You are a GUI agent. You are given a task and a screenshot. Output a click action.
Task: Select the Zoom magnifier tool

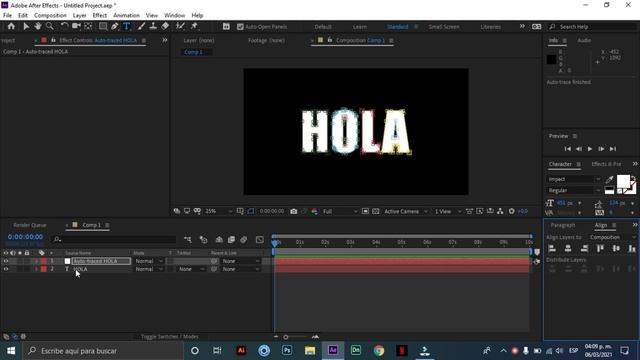click(50, 27)
